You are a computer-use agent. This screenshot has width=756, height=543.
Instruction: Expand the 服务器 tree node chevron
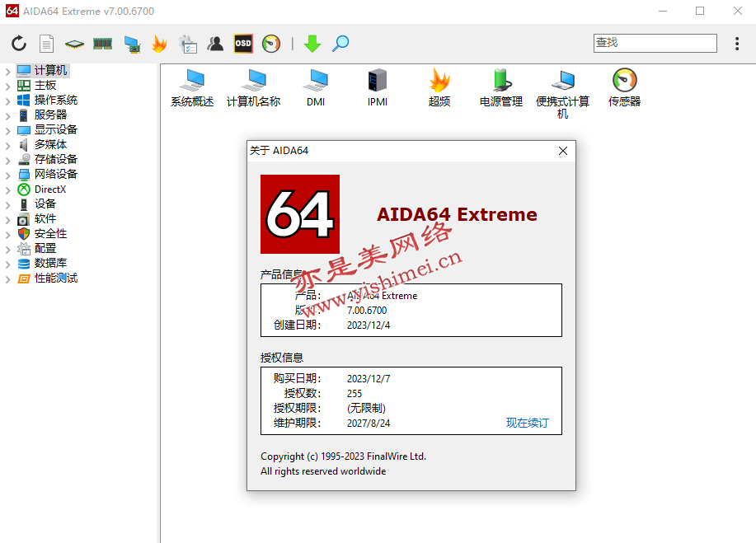7,116
